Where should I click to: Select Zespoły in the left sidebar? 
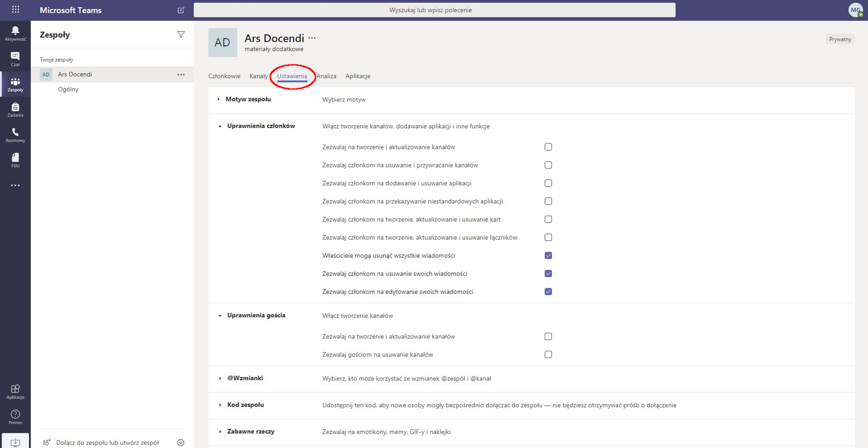click(x=15, y=84)
